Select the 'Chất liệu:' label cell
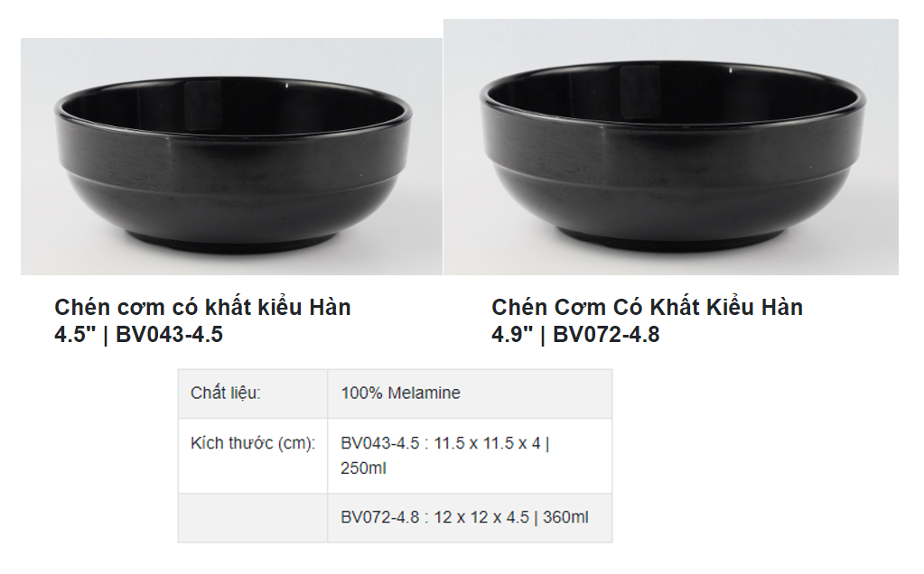 click(x=225, y=393)
